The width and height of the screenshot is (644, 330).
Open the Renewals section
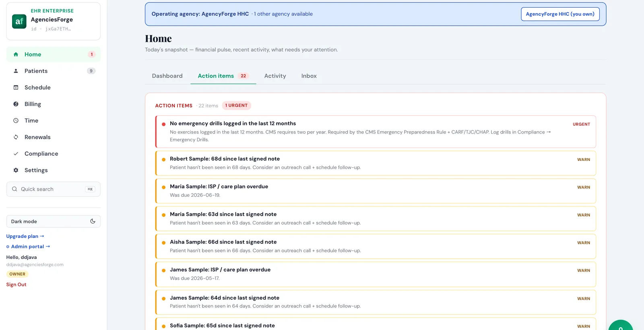click(x=53, y=137)
